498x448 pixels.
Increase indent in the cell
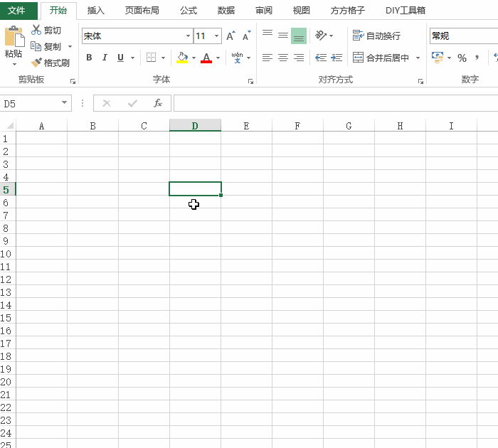337,58
